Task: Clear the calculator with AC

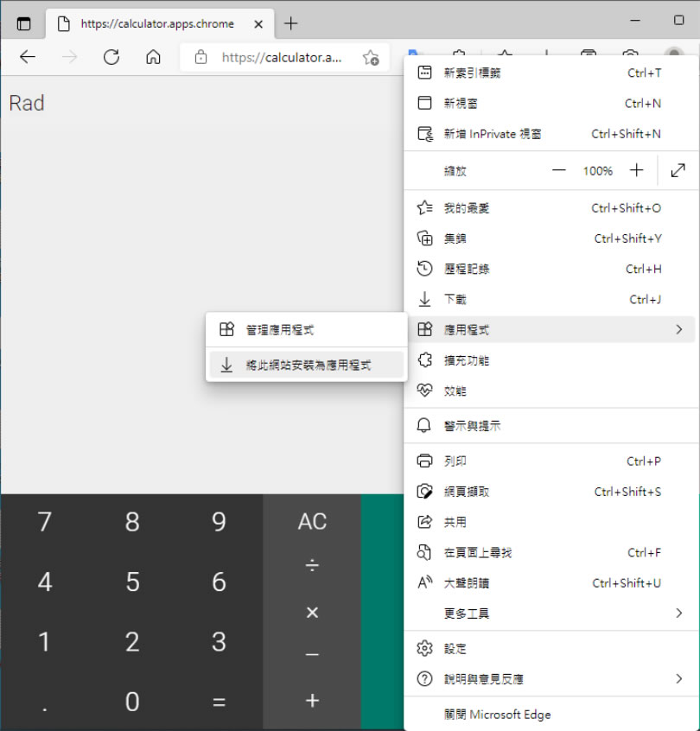Action: click(312, 522)
